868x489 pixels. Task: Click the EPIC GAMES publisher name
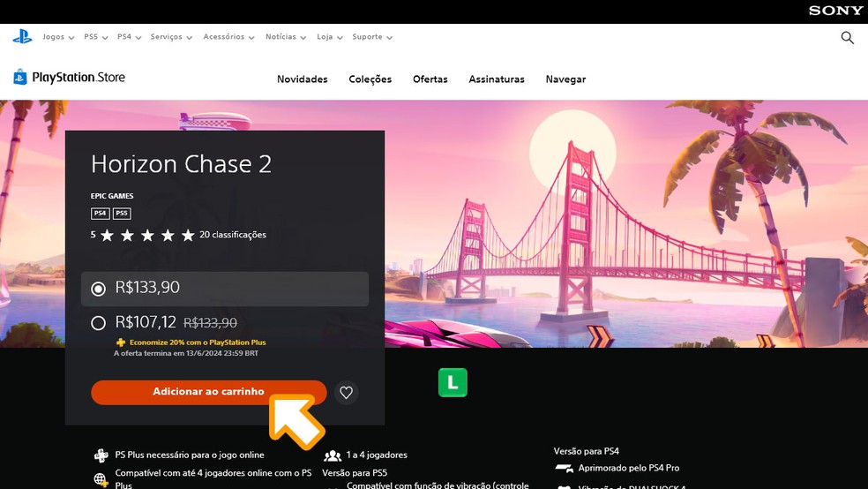(x=112, y=196)
